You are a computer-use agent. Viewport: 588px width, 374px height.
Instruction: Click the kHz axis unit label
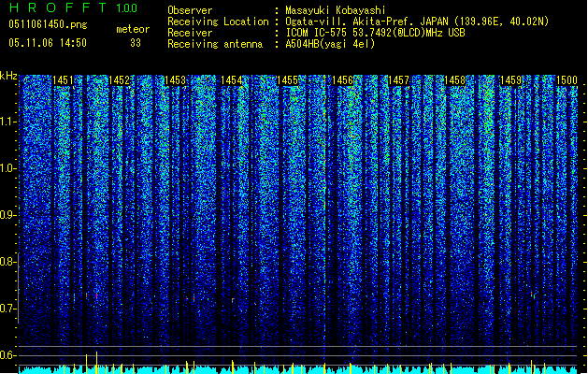[x=8, y=76]
